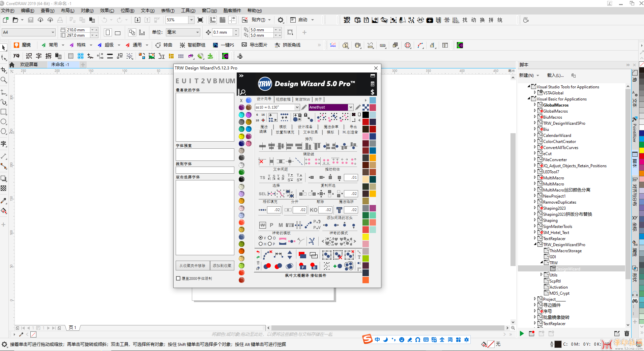Switch to the 文本效果 tab

pos(311,132)
